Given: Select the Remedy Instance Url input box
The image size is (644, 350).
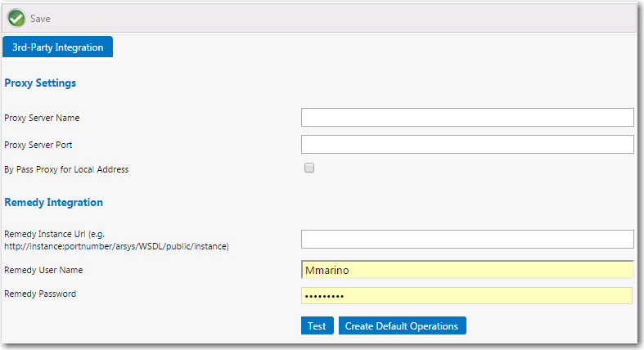Looking at the screenshot, I should (x=466, y=239).
